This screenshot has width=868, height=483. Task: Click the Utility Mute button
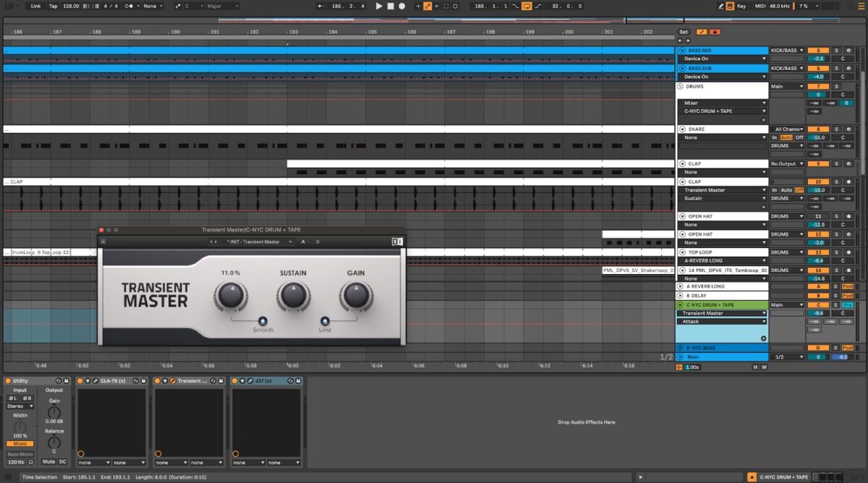(48, 461)
